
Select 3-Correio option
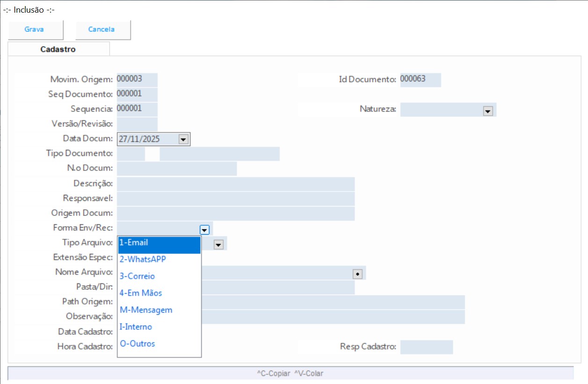coord(159,276)
